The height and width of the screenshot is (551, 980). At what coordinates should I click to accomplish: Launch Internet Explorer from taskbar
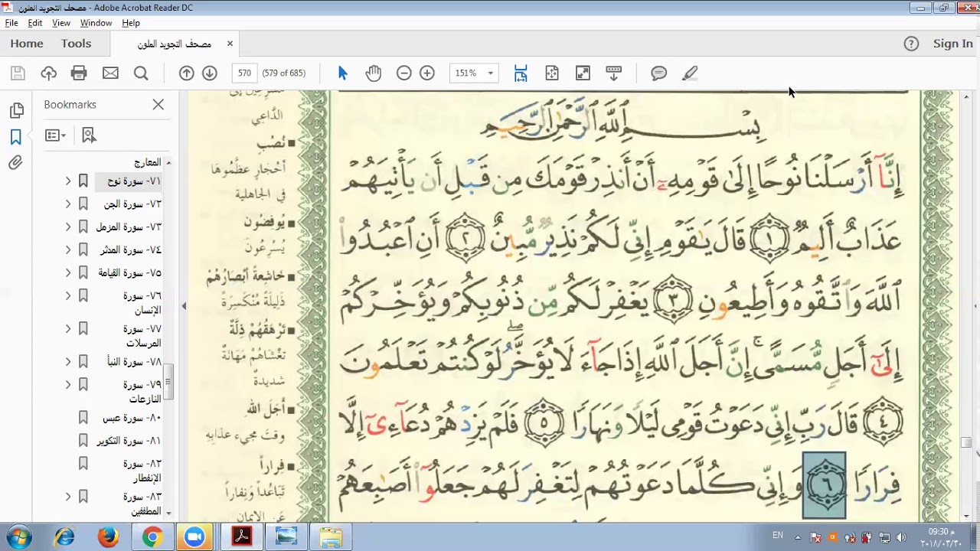64,537
